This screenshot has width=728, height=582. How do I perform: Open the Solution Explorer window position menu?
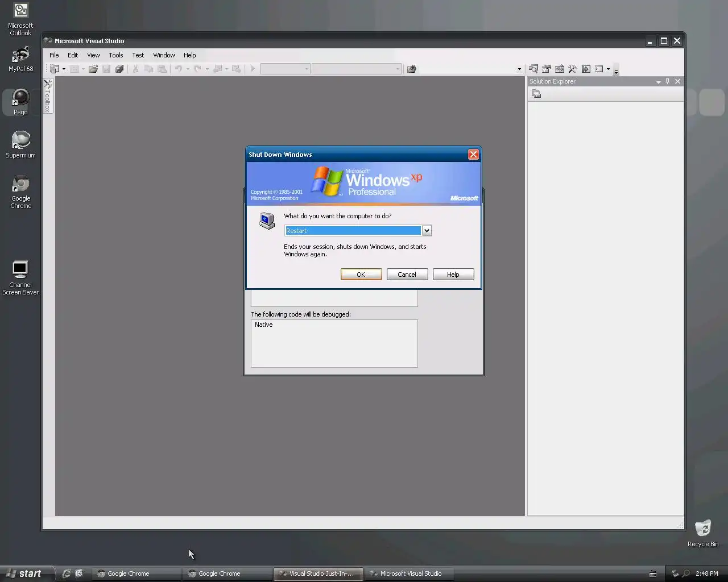(659, 82)
